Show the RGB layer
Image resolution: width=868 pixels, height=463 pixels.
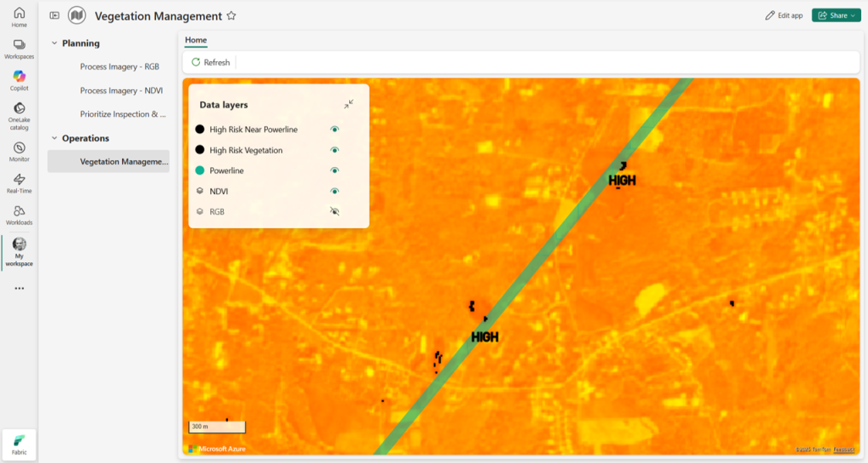click(334, 211)
